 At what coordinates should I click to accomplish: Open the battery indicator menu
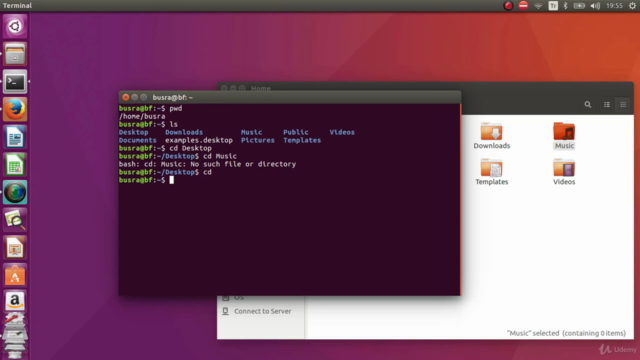(579, 6)
